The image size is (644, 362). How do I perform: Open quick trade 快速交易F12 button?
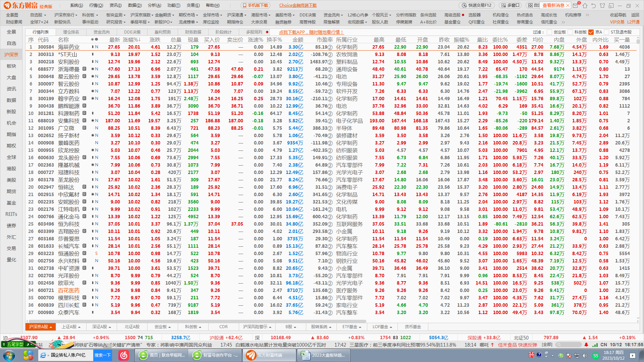click(477, 5)
